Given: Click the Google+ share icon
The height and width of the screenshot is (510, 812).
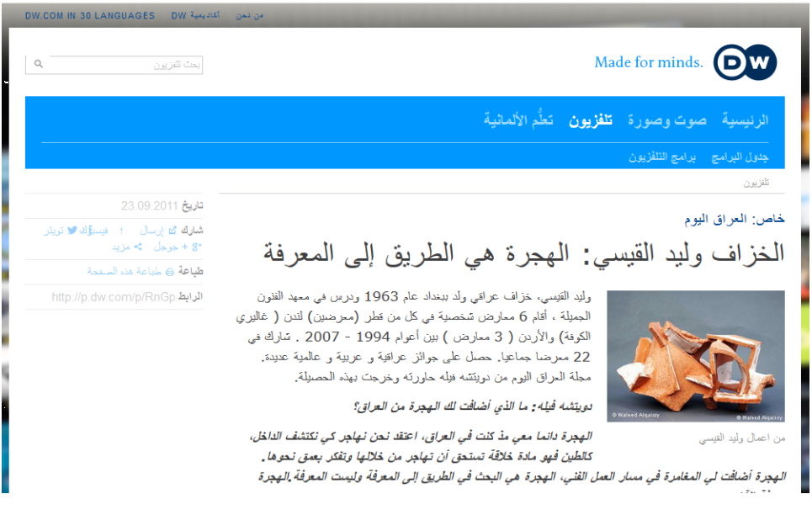Looking at the screenshot, I should tap(197, 247).
